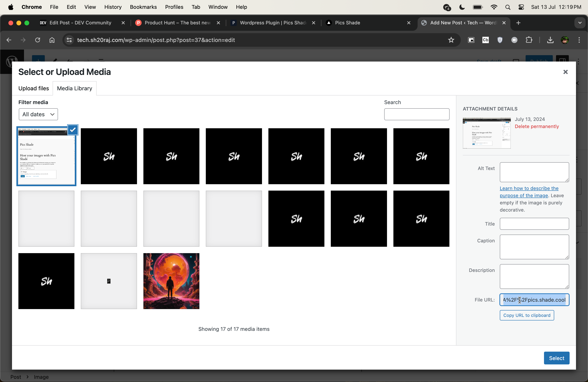The height and width of the screenshot is (382, 588).
Task: Open the All dates filter dropdown
Action: pos(38,114)
